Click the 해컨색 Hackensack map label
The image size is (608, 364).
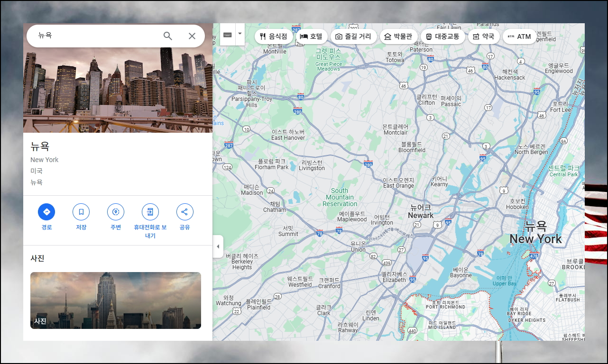click(x=510, y=74)
